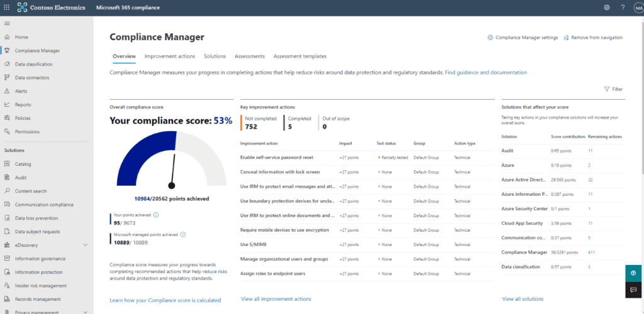Click remaining actions 411 for Compliance Manager
Viewport: 644px width, 314px height.
[x=591, y=252]
